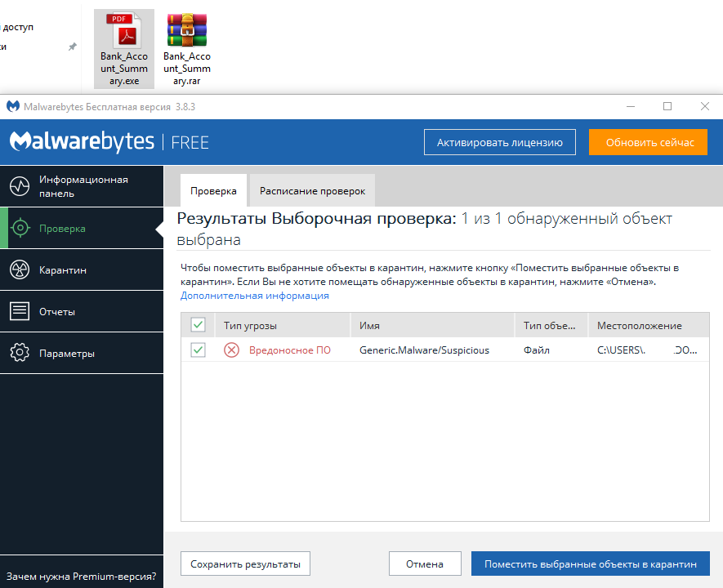Close the Malwarebytes window
The image size is (723, 588).
704,106
